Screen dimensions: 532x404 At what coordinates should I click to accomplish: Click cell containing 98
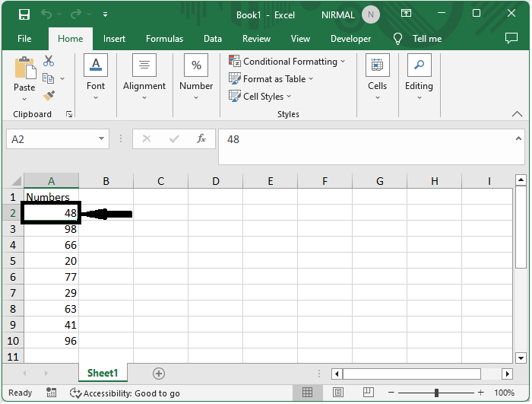point(51,229)
